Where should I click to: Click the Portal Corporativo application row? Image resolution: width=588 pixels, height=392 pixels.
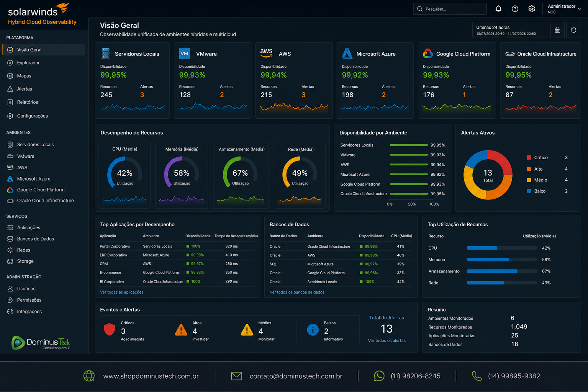[x=177, y=246]
